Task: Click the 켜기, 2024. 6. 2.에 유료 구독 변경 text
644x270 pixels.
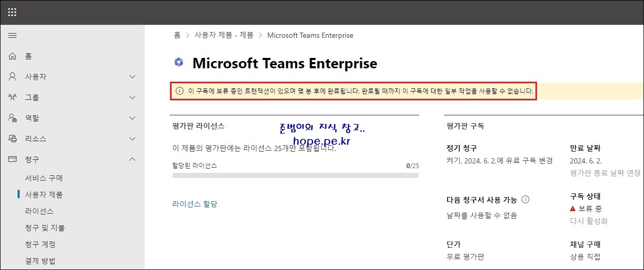Action: click(x=499, y=160)
